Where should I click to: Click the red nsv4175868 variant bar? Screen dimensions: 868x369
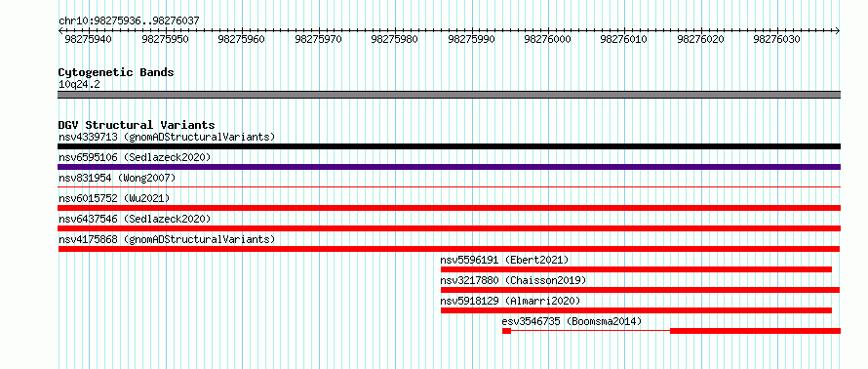pyautogui.click(x=449, y=249)
